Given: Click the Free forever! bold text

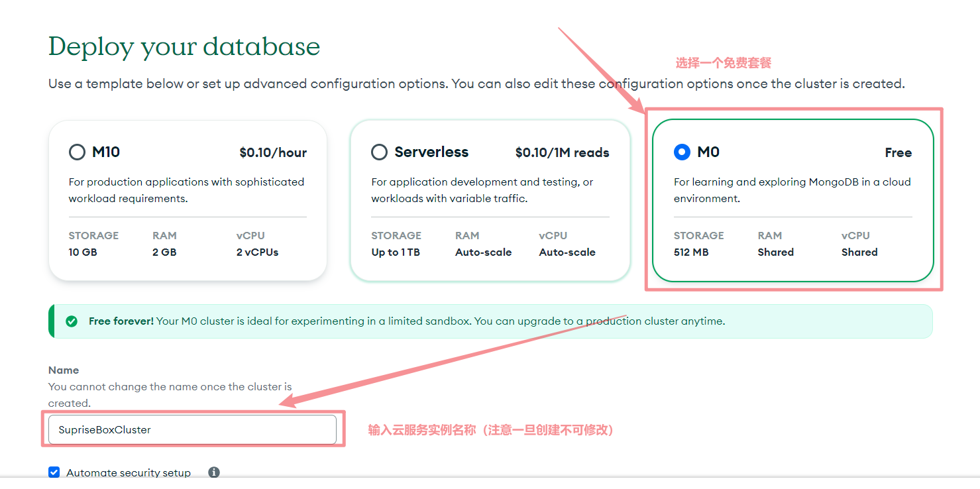Looking at the screenshot, I should (121, 321).
